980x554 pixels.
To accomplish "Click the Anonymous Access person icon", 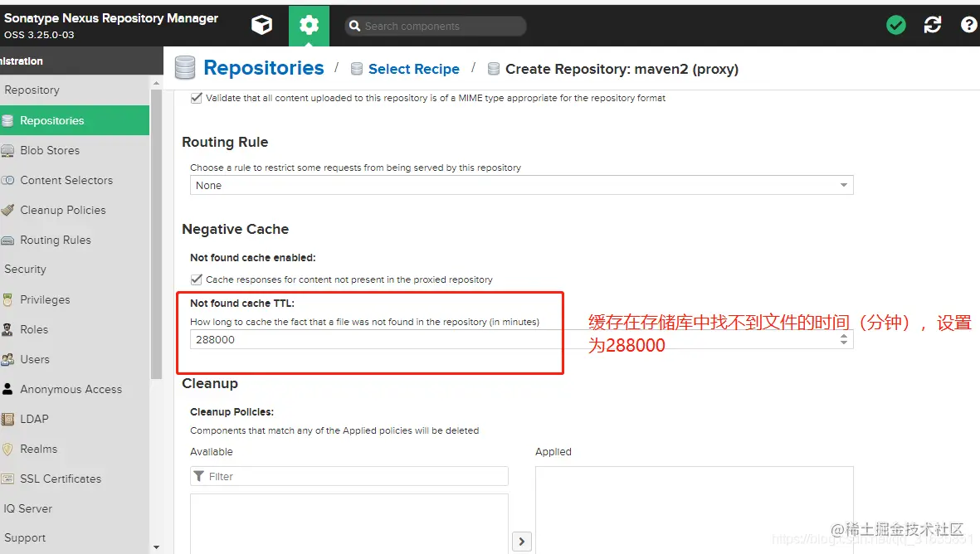I will tap(7, 389).
